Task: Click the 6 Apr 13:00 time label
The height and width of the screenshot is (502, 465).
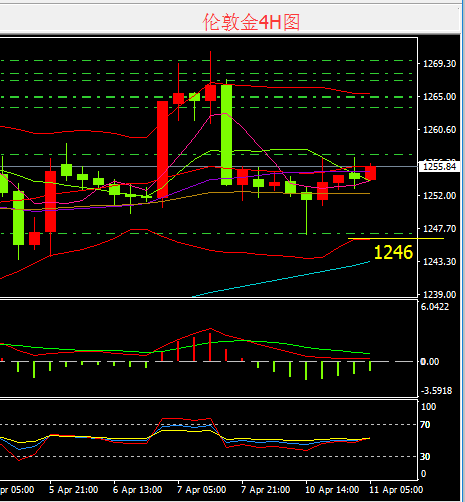Action: coord(137,490)
